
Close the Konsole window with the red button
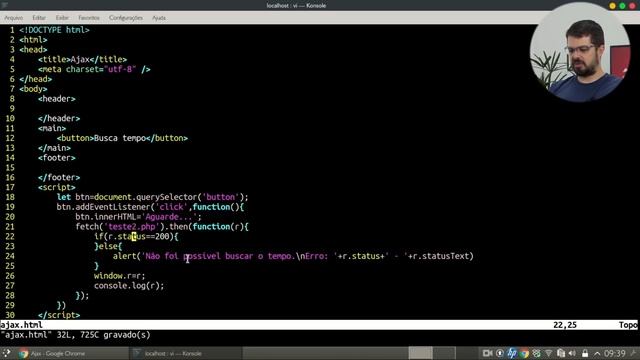click(632, 6)
